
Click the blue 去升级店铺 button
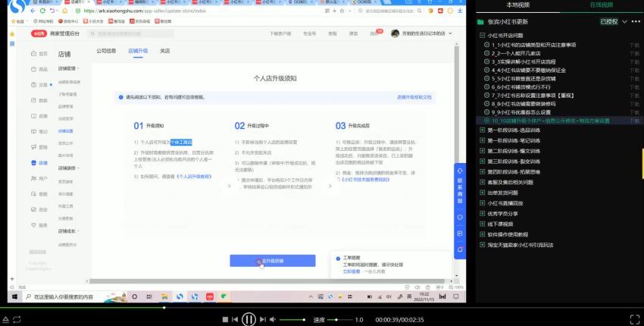tap(273, 261)
